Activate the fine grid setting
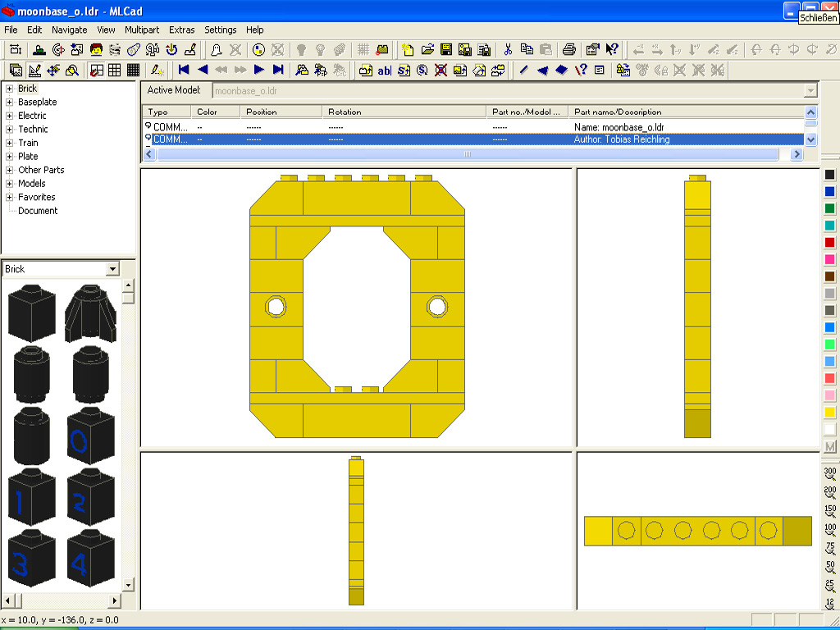The width and height of the screenshot is (840, 630). pyautogui.click(x=133, y=71)
